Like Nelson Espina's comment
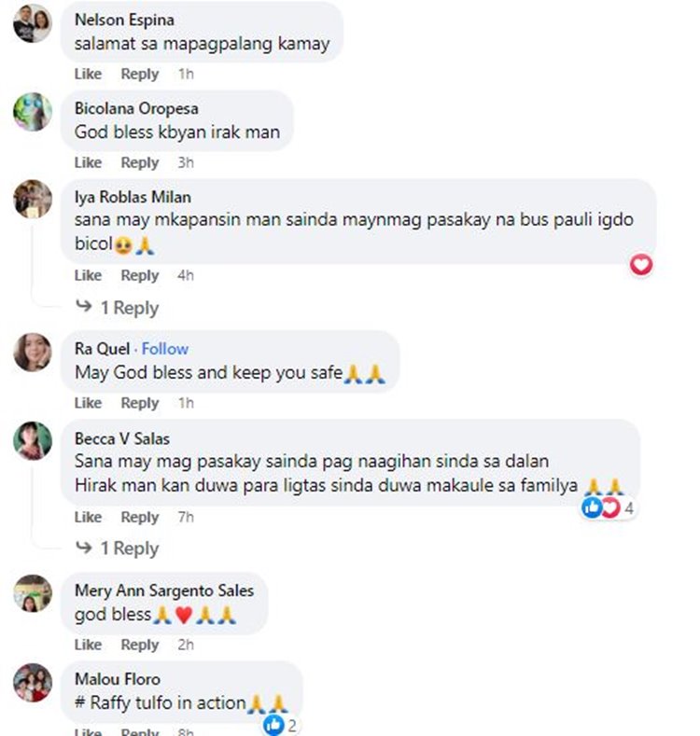The height and width of the screenshot is (736, 700). point(88,74)
